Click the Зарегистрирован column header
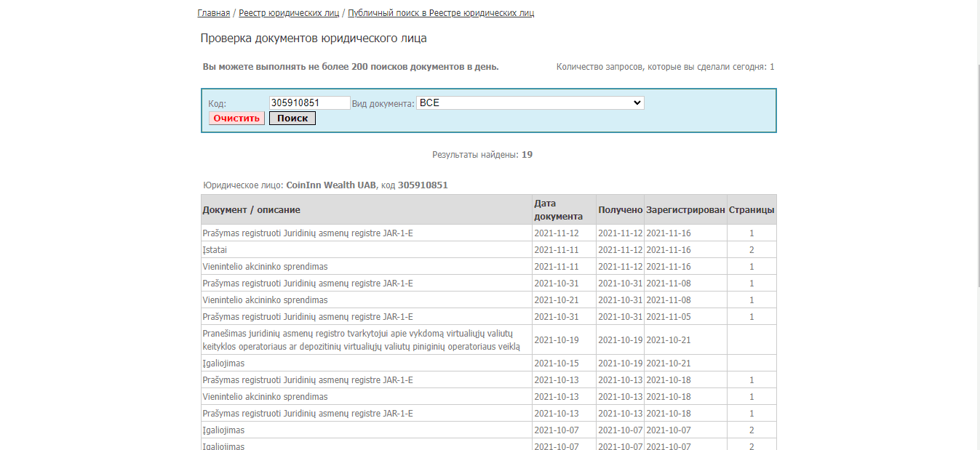 click(685, 210)
